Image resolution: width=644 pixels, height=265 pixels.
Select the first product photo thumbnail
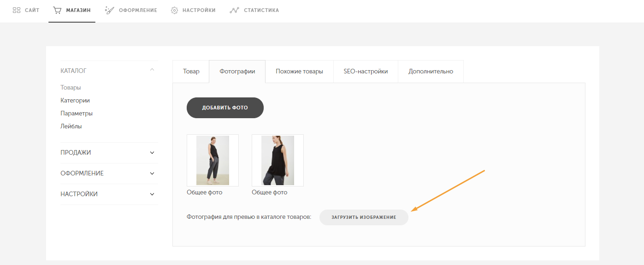click(213, 160)
